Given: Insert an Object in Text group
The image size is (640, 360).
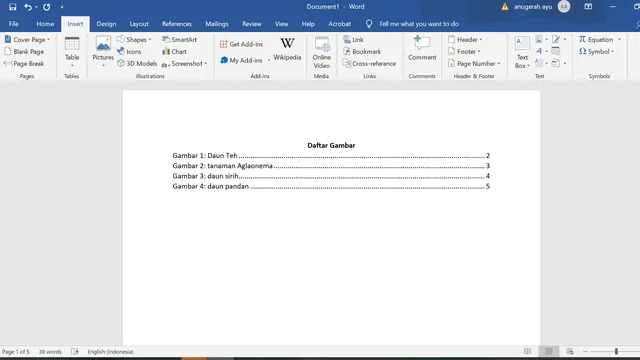Looking at the screenshot, I should [558, 63].
